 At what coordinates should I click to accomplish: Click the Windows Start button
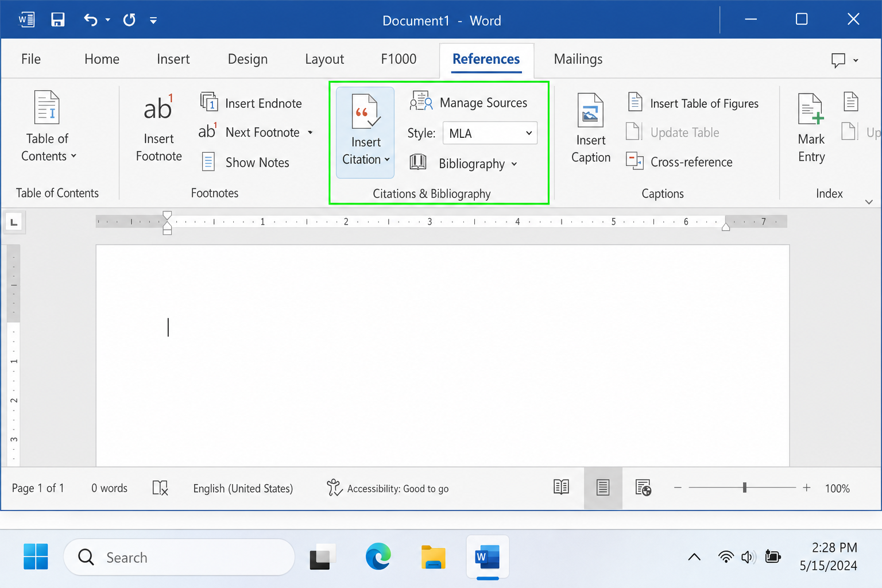pyautogui.click(x=36, y=557)
